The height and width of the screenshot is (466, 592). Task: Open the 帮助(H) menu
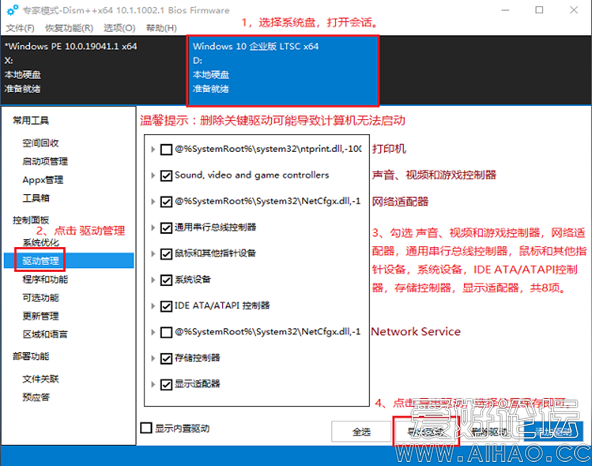(162, 28)
